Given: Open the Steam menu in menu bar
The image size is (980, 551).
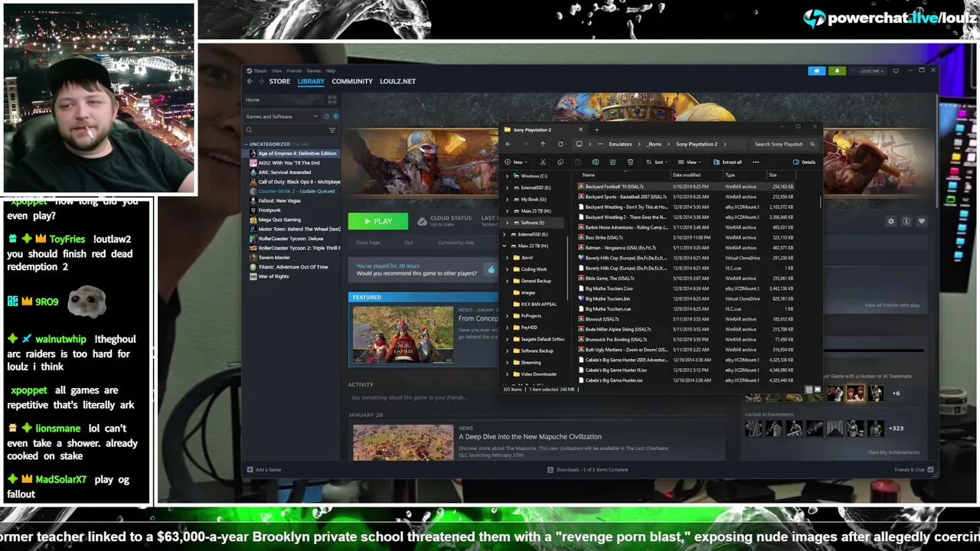Looking at the screenshot, I should coord(260,70).
